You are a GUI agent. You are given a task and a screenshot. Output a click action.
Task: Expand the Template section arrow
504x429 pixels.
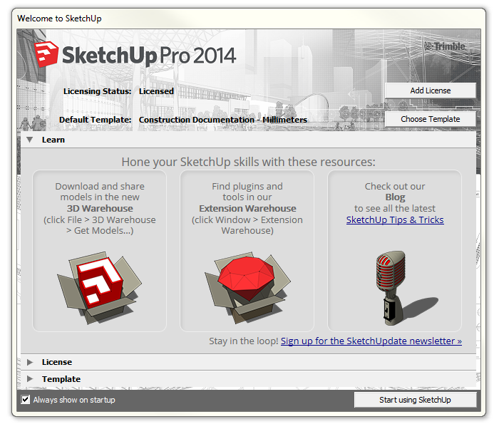pos(30,379)
